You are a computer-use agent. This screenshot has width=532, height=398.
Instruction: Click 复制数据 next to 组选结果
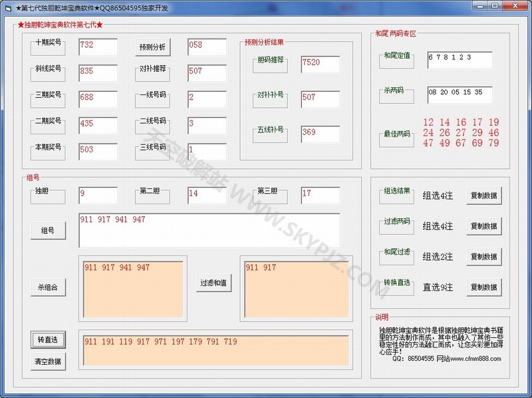[x=485, y=195]
